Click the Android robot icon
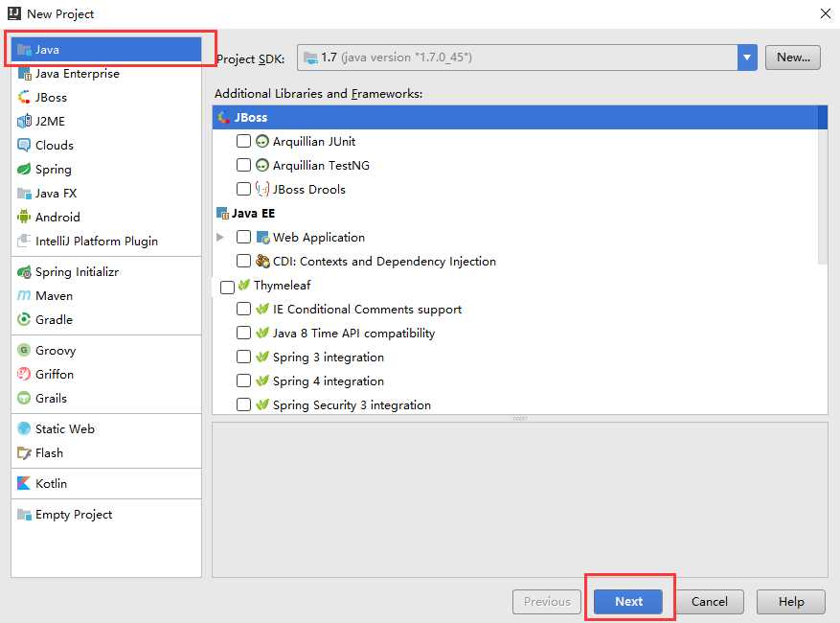Image resolution: width=840 pixels, height=623 pixels. 24,217
